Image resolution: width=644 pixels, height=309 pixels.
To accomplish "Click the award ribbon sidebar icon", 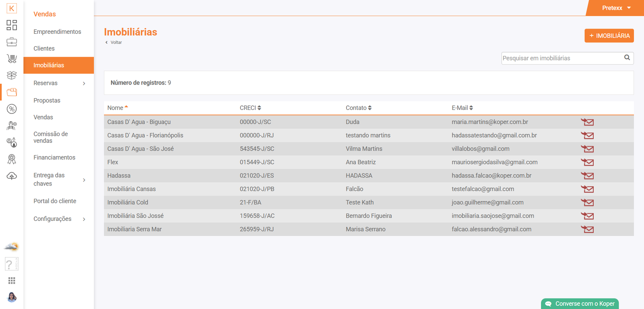I will 12,159.
